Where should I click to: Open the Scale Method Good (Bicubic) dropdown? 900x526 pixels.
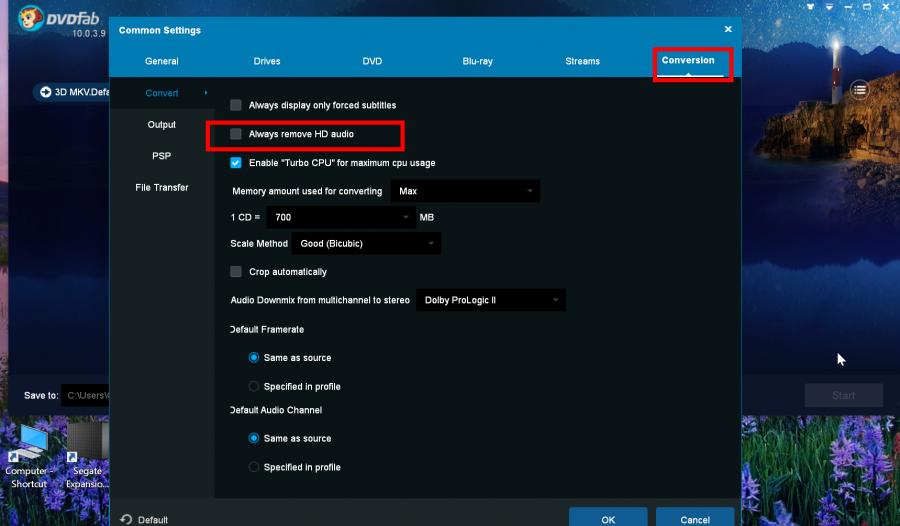(366, 244)
